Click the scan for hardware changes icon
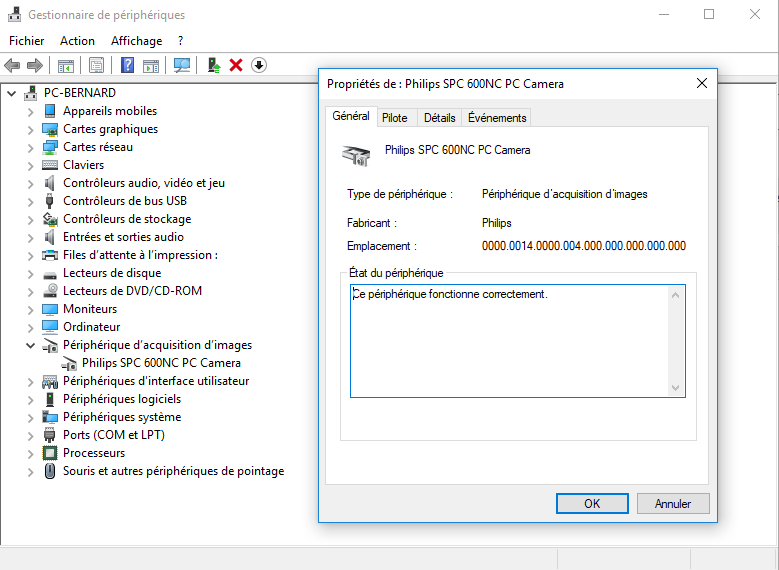The height and width of the screenshot is (570, 779). click(182, 65)
